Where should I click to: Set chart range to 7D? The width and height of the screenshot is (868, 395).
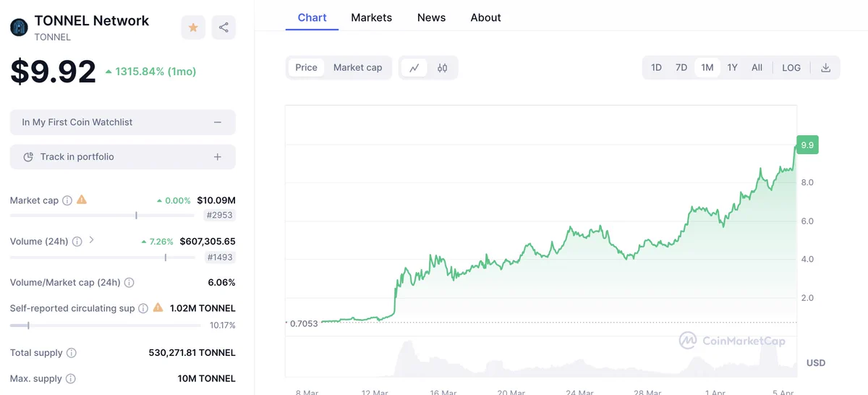[x=681, y=67]
